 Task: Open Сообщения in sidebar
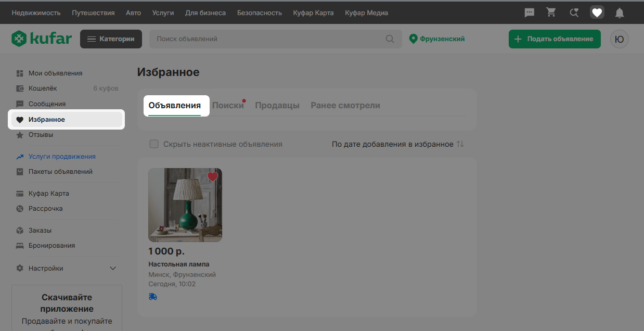click(x=47, y=104)
